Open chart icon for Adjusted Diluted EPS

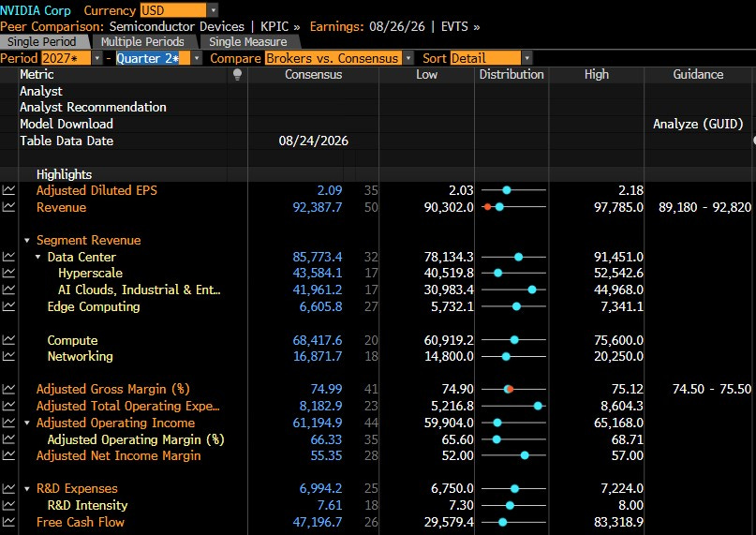click(8, 190)
